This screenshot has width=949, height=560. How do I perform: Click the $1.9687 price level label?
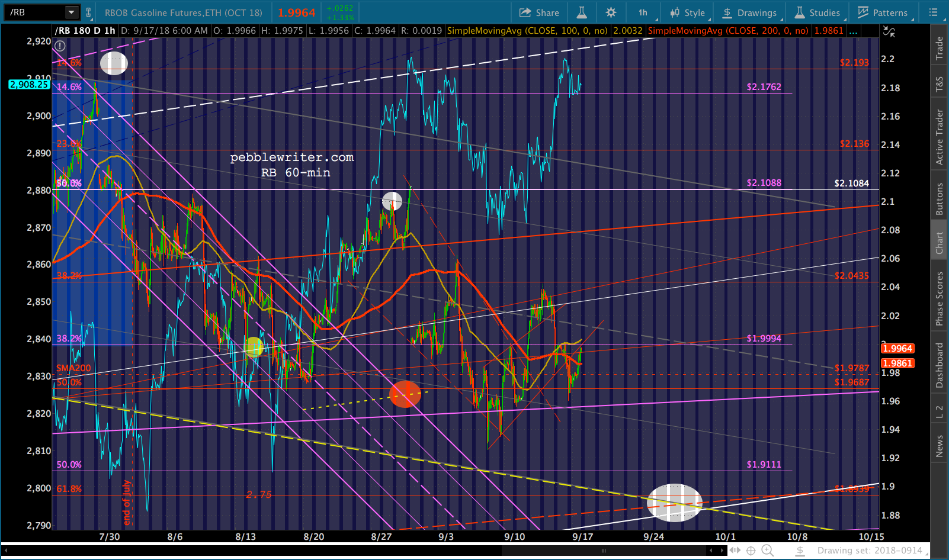tap(851, 382)
